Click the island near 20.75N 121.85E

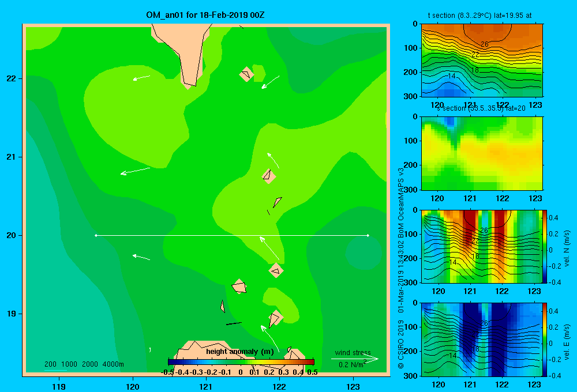269,176
